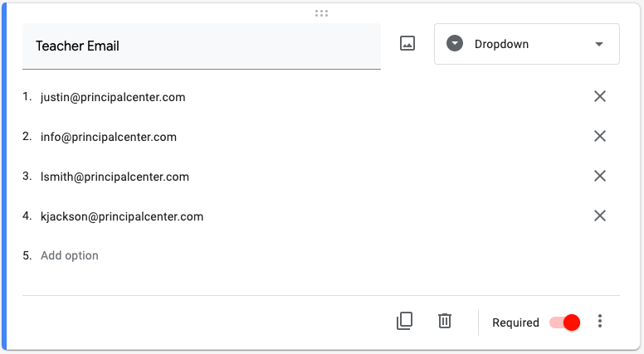
Task: Select the kjackson@principalcenter.com option text
Action: pyautogui.click(x=122, y=216)
